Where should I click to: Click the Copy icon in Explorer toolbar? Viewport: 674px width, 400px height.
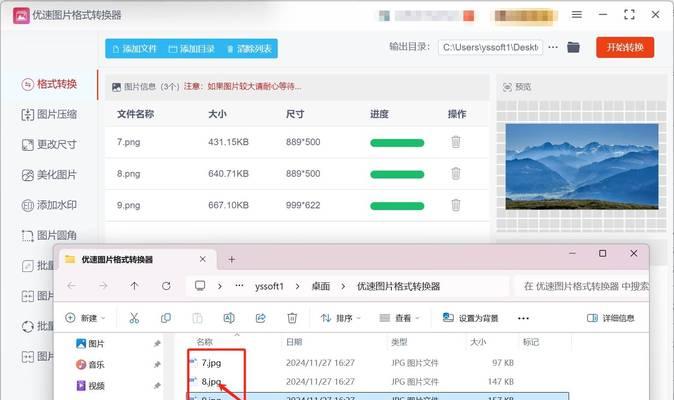point(165,318)
